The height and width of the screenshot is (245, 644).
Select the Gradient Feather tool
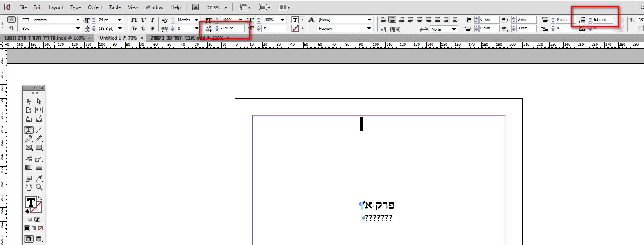click(39, 167)
